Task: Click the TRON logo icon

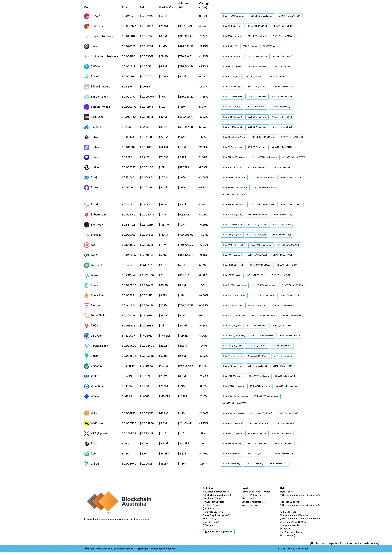Action: tap(86, 326)
